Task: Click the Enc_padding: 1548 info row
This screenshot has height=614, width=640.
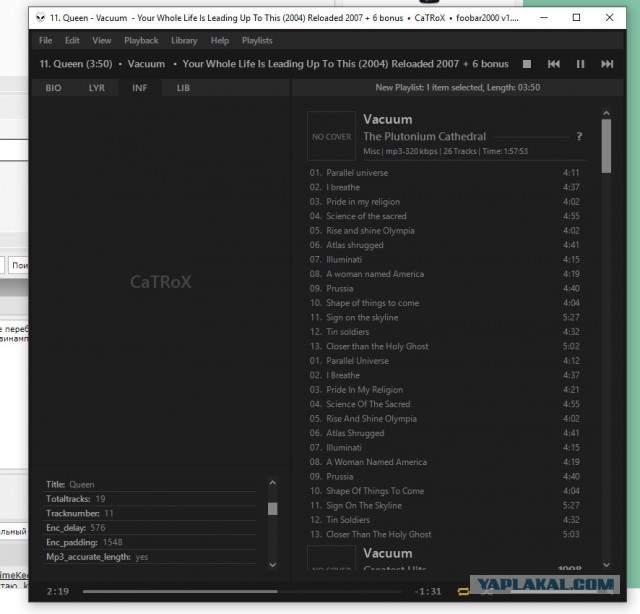Action: pyautogui.click(x=150, y=543)
